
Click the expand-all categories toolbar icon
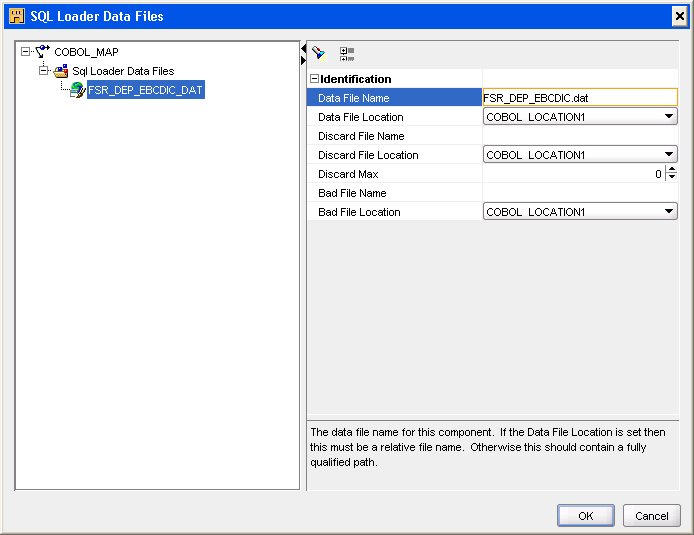(x=347, y=53)
